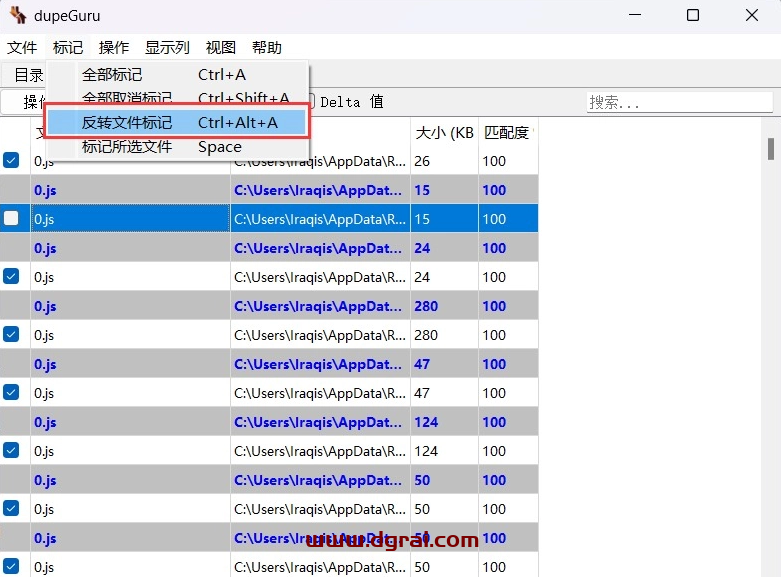Screen dimensions: 781x577
Task: Choose 全部标记 from the dropdown menu
Action: tap(177, 75)
